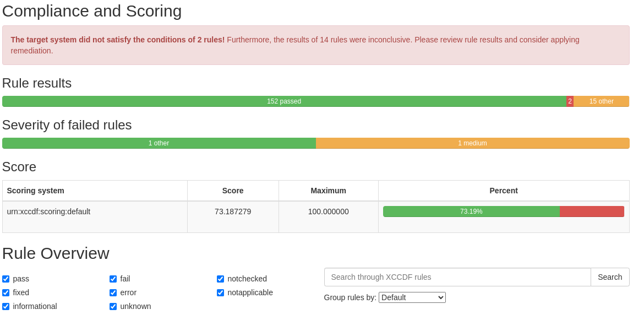Click the 73.19% score progress bar

click(x=472, y=211)
